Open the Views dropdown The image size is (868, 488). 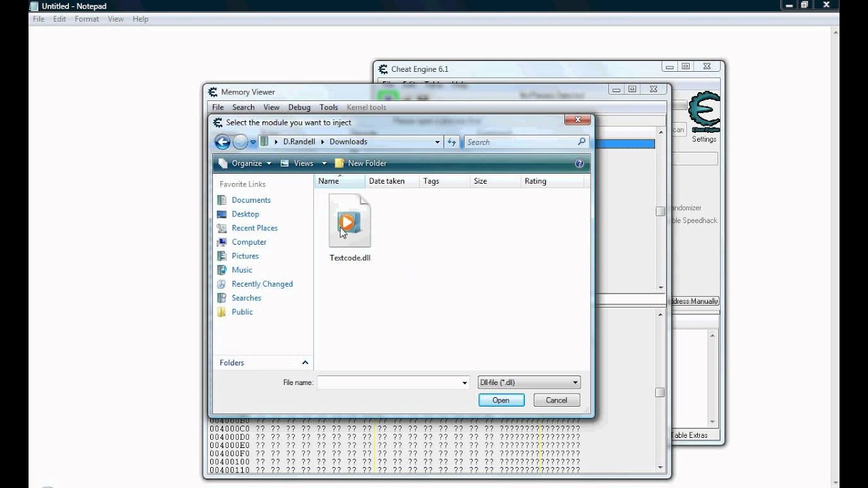(303, 163)
